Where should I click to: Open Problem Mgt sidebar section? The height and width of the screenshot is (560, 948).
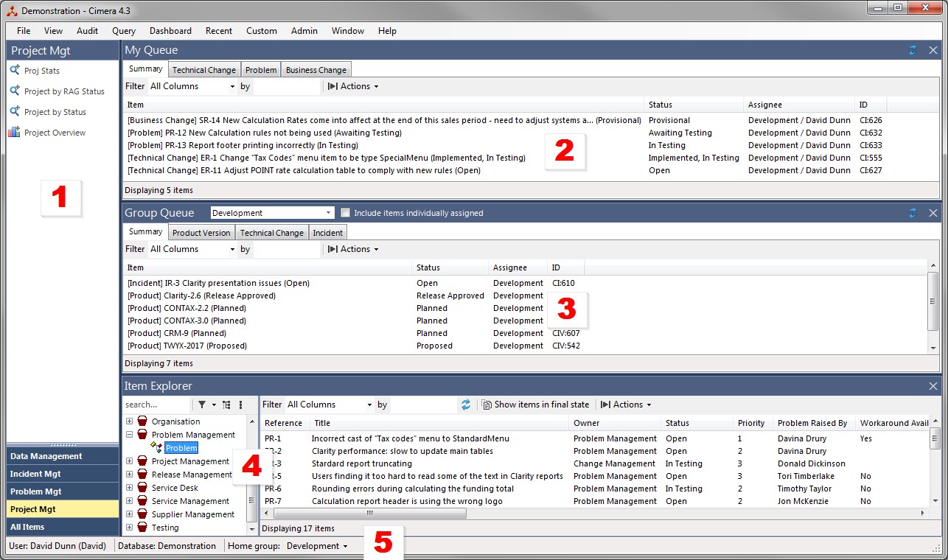(63, 491)
